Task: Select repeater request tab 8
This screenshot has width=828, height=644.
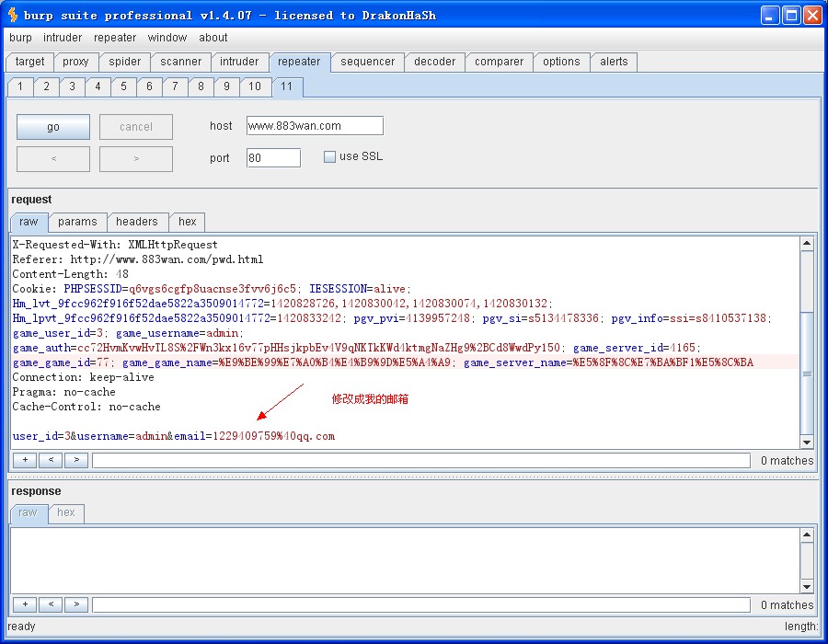Action: click(201, 86)
